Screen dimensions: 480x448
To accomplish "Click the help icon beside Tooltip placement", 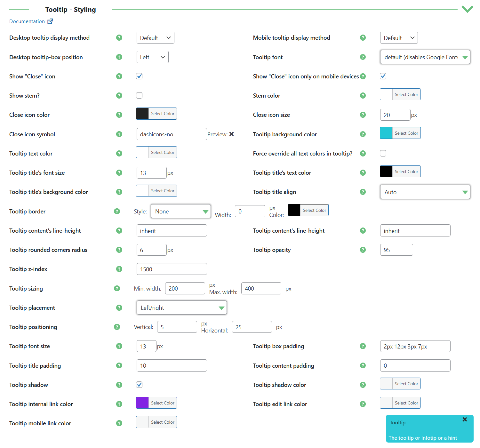I will coord(119,308).
